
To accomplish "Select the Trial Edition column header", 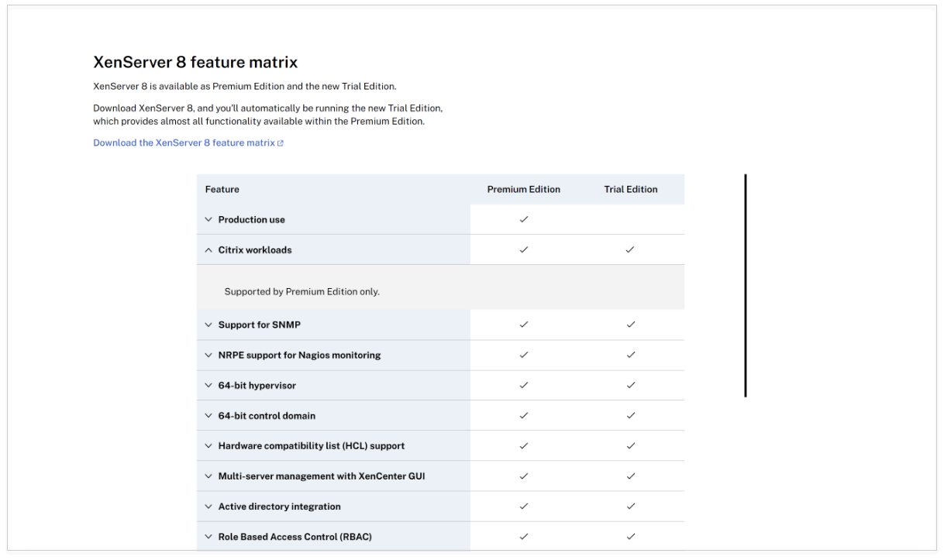I will pos(630,189).
